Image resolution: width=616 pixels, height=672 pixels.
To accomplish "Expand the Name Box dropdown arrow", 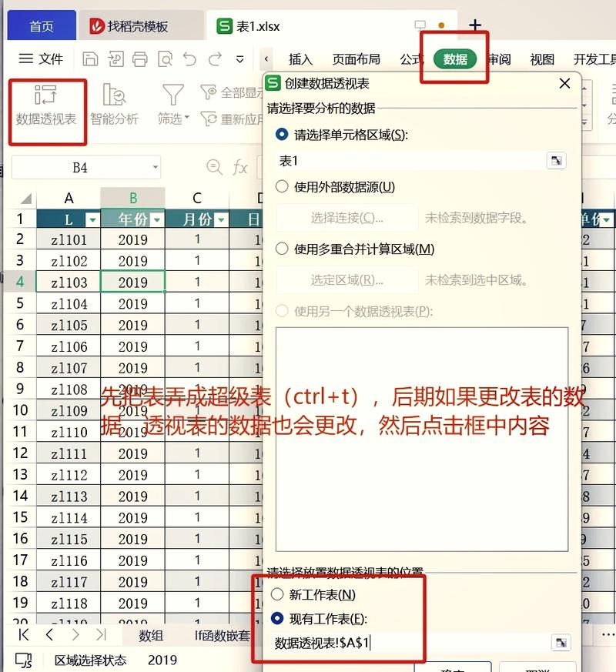I will 156,167.
